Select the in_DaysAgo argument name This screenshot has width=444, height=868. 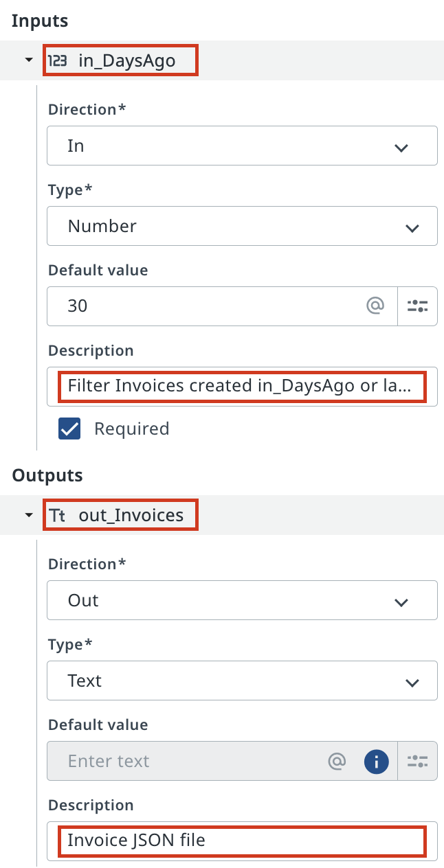point(127,60)
